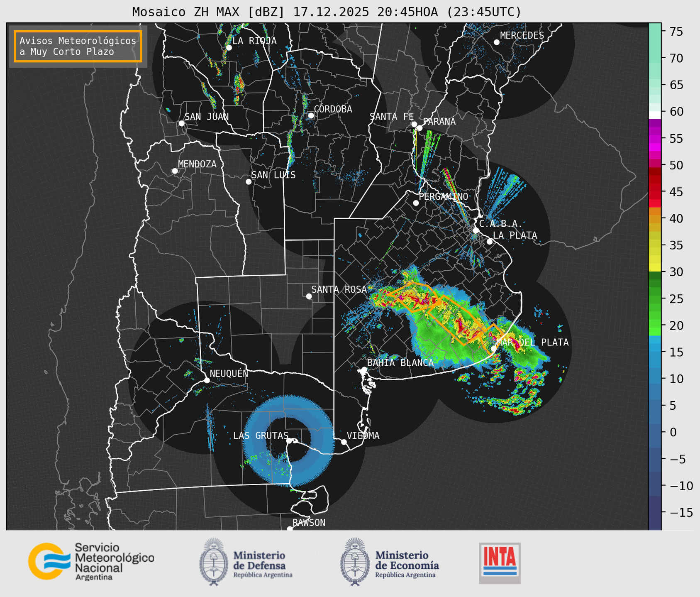The image size is (700, 597).
Task: Click the LA RIOJA city marker dot
Action: coord(229,48)
